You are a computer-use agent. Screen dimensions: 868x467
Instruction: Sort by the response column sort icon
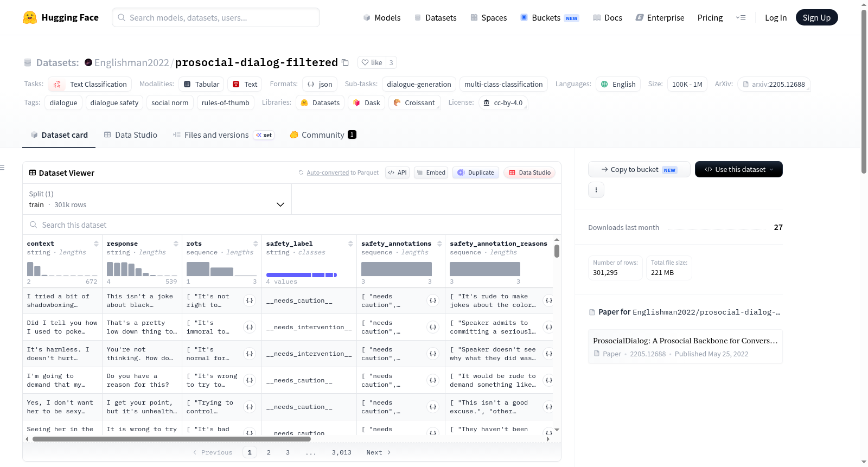(x=176, y=244)
